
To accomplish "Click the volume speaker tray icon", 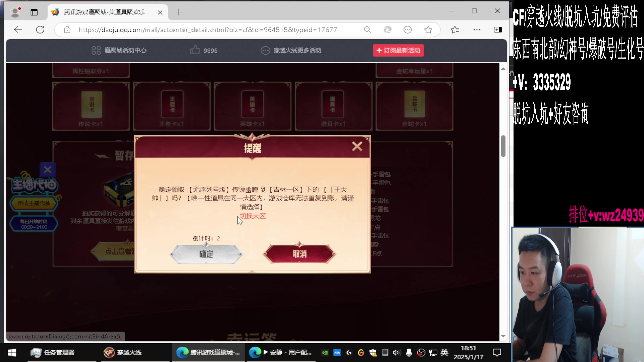I will point(396,353).
